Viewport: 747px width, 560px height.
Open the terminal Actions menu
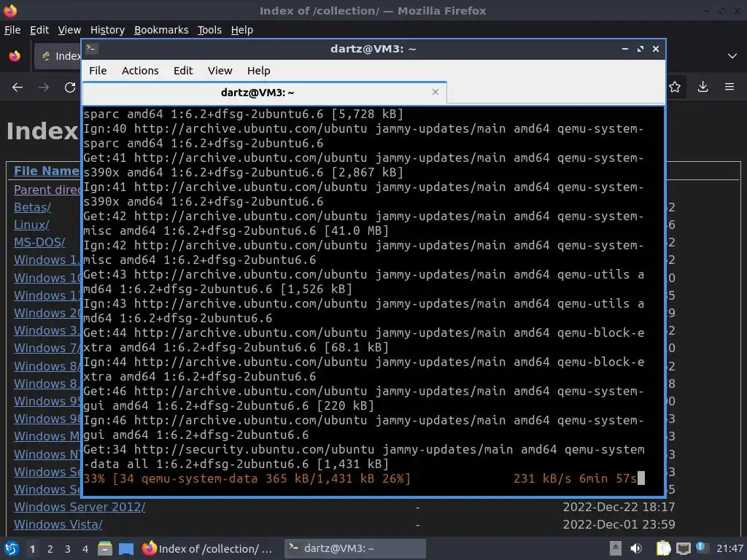(x=140, y=71)
